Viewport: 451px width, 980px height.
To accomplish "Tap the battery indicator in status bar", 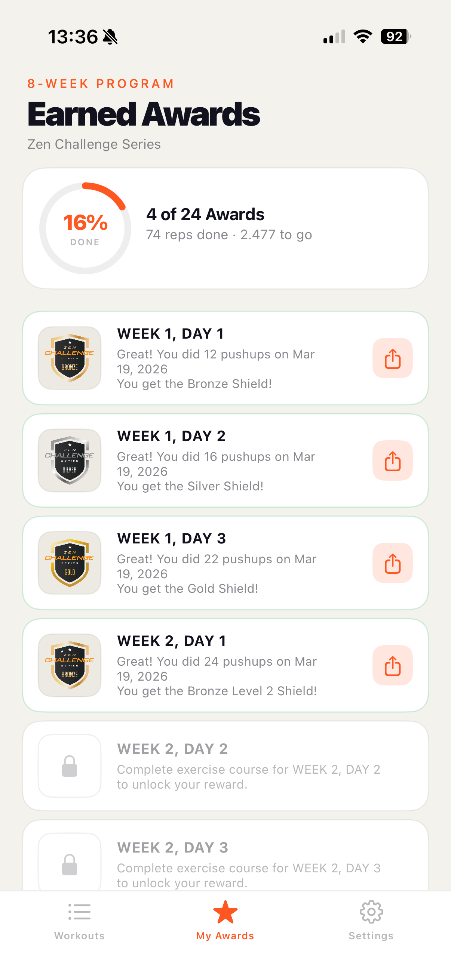I will 395,37.
